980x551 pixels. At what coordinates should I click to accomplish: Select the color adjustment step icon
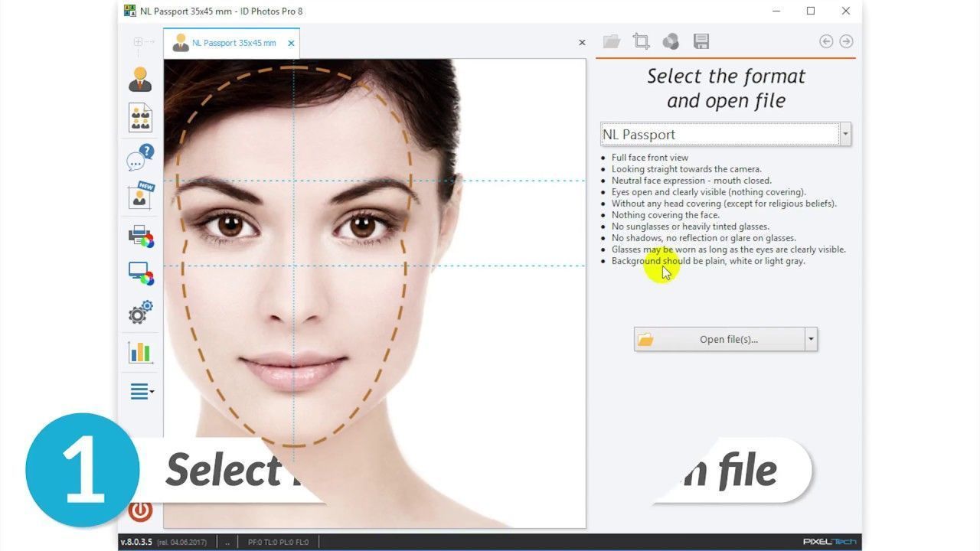click(x=671, y=41)
